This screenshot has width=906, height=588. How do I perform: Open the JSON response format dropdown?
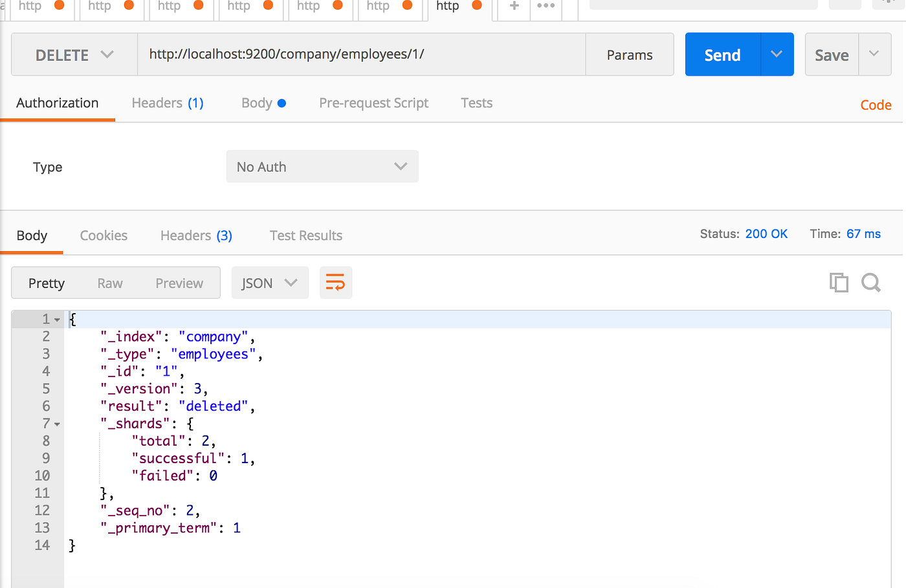pos(270,283)
